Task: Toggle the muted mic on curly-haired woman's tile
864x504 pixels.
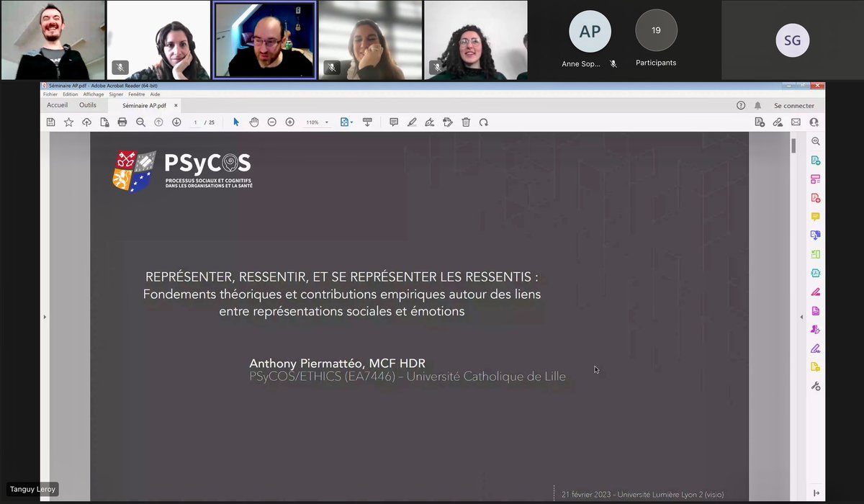Action: pyautogui.click(x=436, y=68)
